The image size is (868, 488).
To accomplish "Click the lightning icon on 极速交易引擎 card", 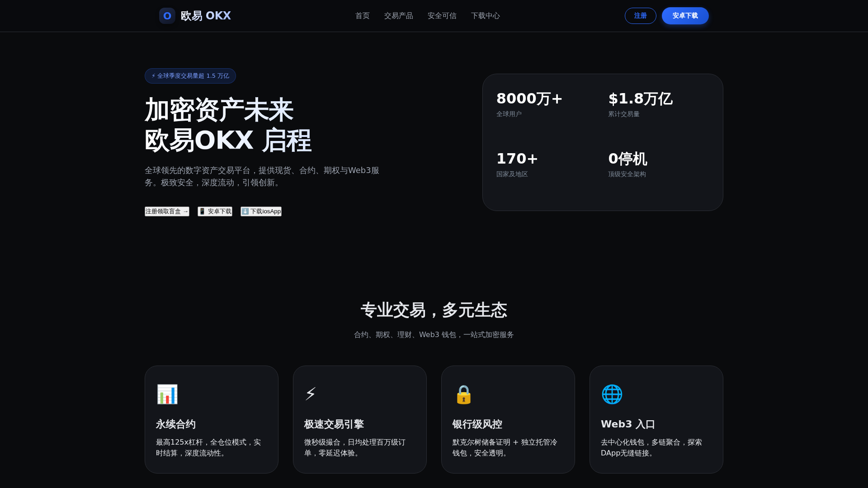I will 310,394.
